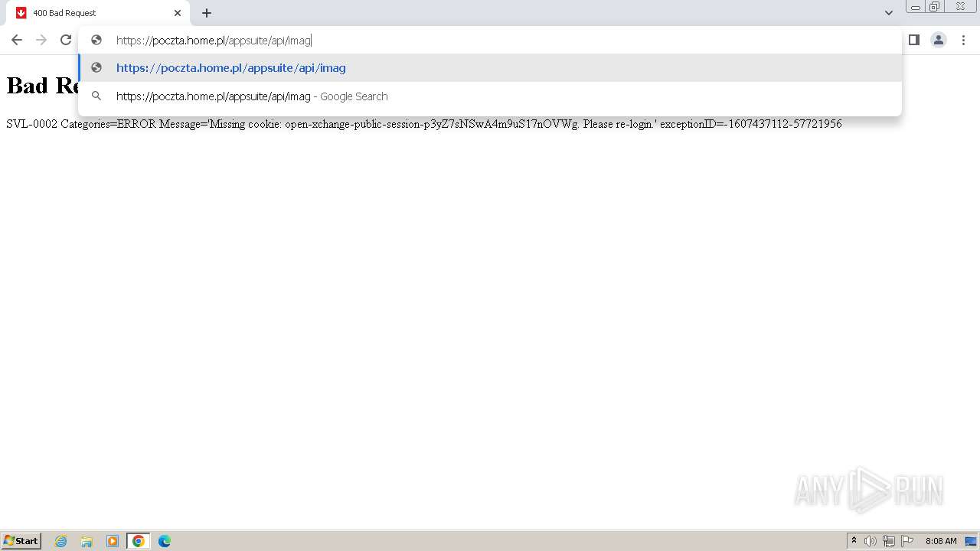Choose the Google Search suggestion
This screenshot has height=551, width=980.
pos(490,96)
